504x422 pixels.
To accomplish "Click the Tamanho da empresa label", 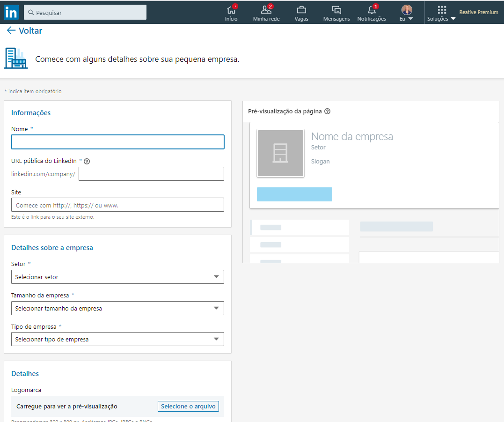I will click(40, 295).
